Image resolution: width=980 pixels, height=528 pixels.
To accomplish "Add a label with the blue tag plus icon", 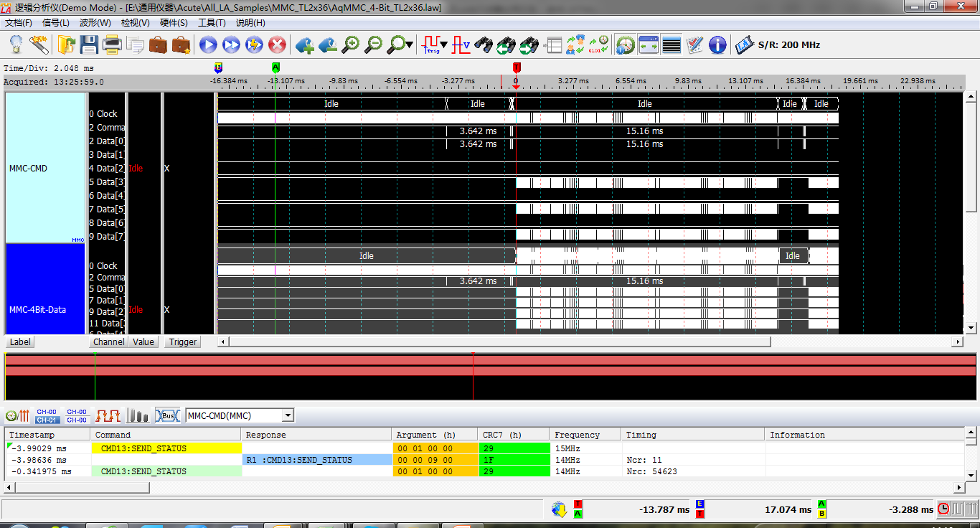I will point(304,45).
